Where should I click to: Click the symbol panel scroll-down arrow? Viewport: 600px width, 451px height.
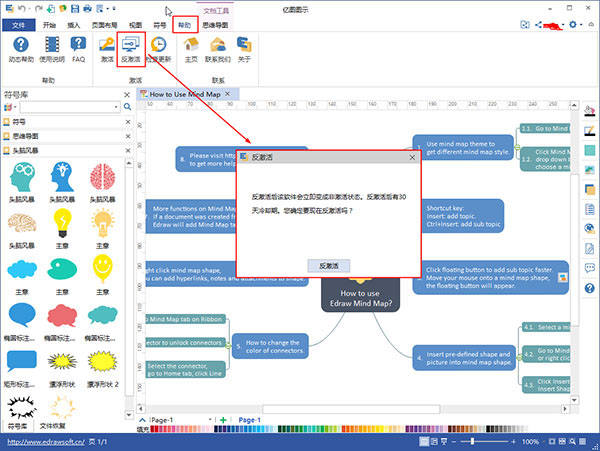point(129,415)
